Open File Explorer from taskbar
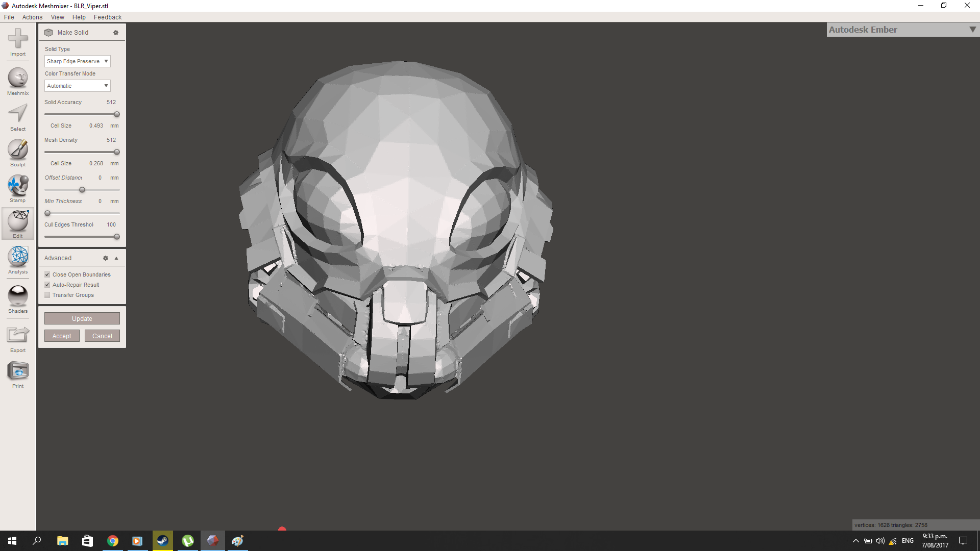This screenshot has width=980, height=551. (x=62, y=541)
